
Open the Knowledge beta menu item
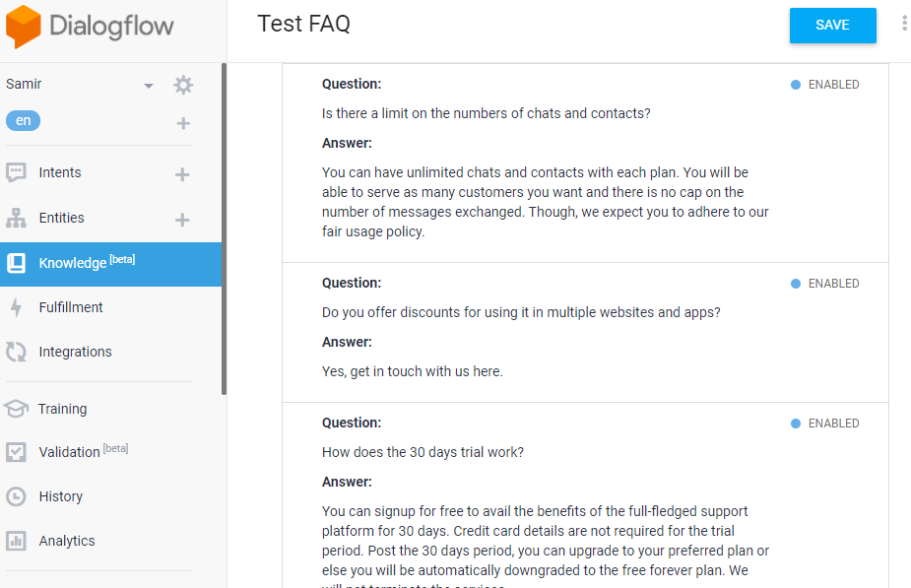87,263
